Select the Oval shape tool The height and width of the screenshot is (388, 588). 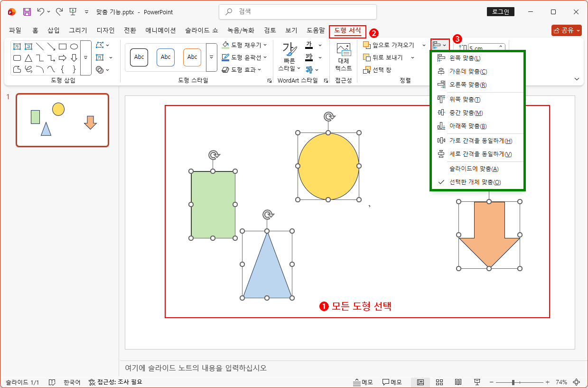74,47
